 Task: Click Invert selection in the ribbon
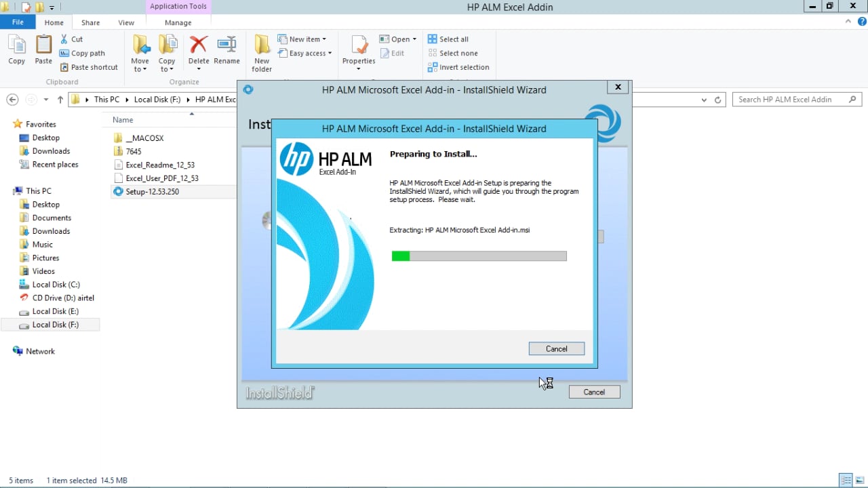pyautogui.click(x=458, y=67)
